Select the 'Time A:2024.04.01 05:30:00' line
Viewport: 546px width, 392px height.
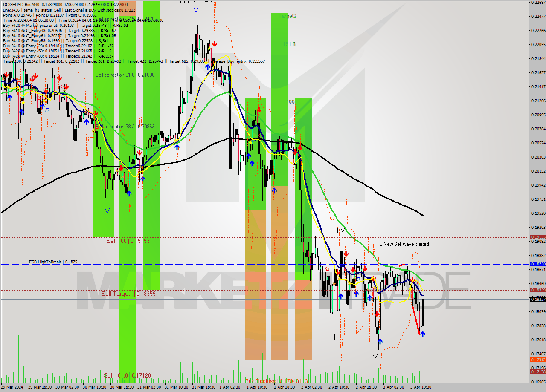click(x=82, y=20)
